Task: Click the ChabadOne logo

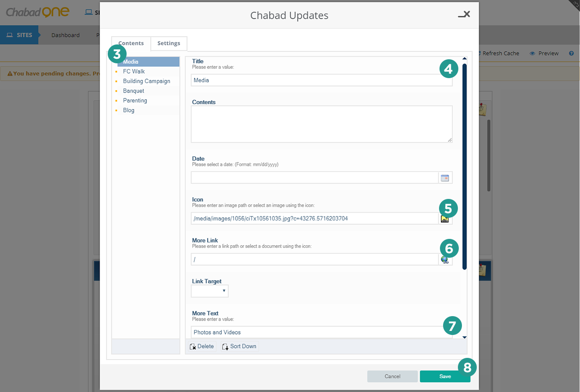Action: (x=38, y=12)
